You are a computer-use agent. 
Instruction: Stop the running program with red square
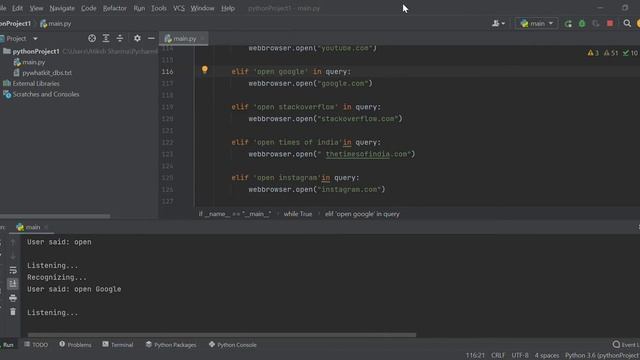pyautogui.click(x=610, y=24)
